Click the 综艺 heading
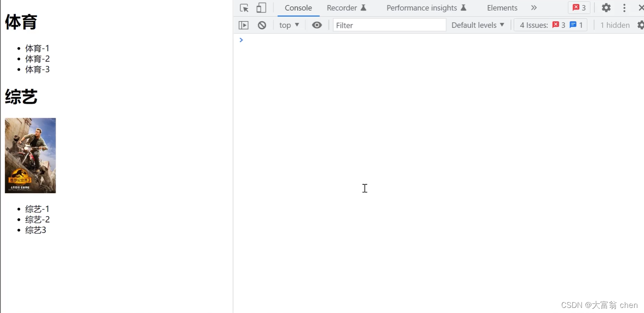644x313 pixels. [21, 97]
